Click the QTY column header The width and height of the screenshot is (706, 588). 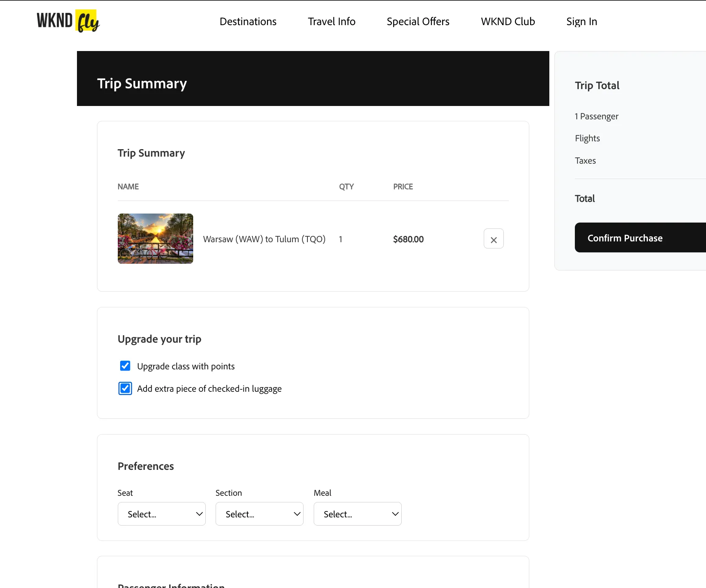[347, 186]
